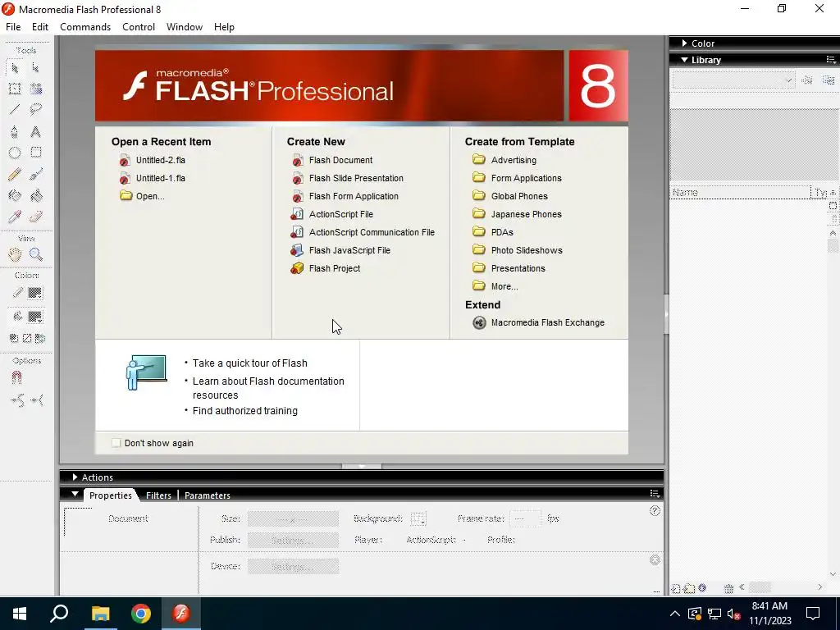Toggle the Snap to Objects magnet
Viewport: 840px width, 630px height.
tap(16, 379)
